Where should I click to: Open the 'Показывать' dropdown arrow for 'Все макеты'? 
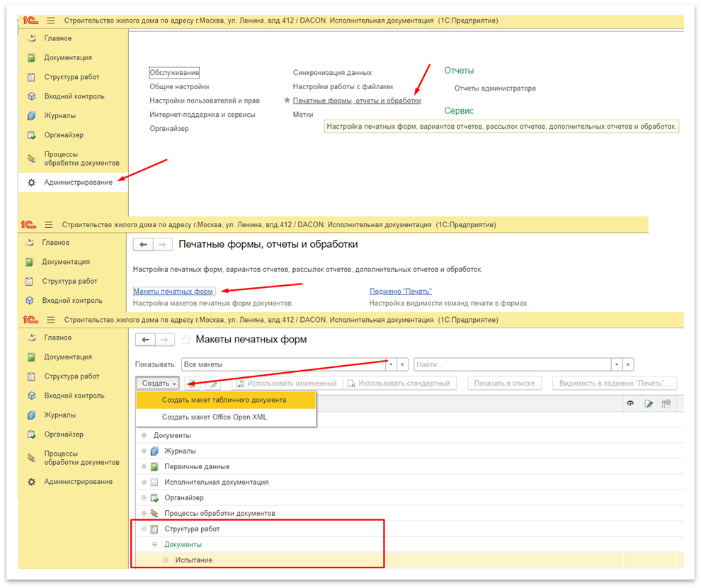pos(390,364)
